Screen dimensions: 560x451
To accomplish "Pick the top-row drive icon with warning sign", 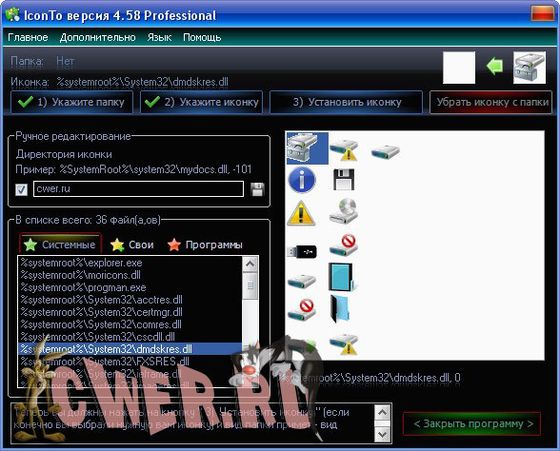I will pyautogui.click(x=344, y=150).
